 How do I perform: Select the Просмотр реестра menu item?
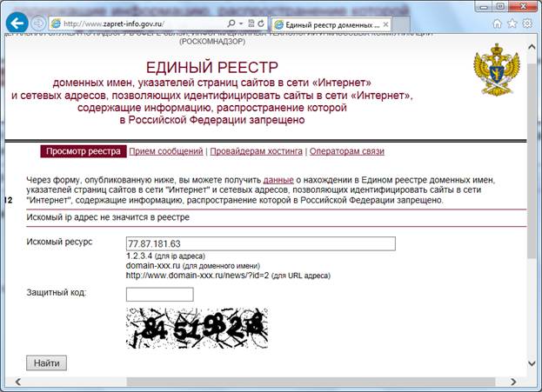(84, 151)
